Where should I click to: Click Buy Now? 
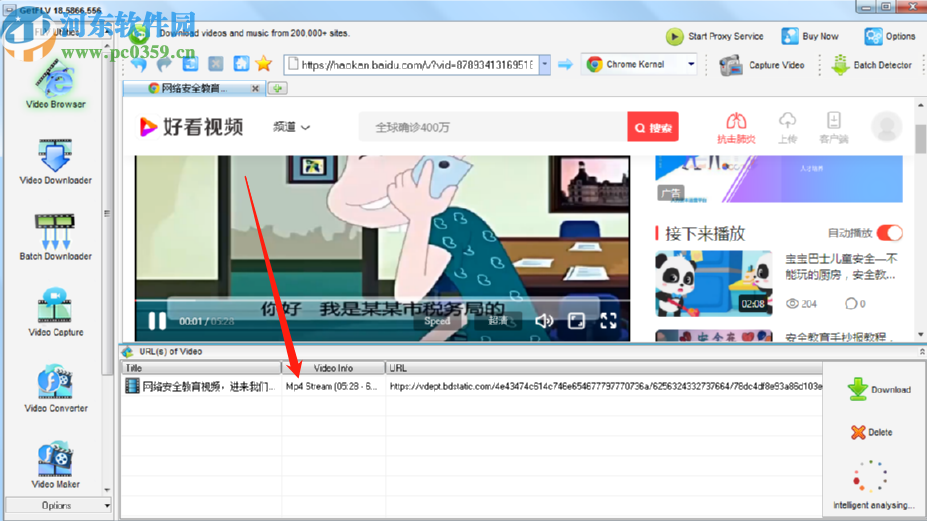pos(809,36)
